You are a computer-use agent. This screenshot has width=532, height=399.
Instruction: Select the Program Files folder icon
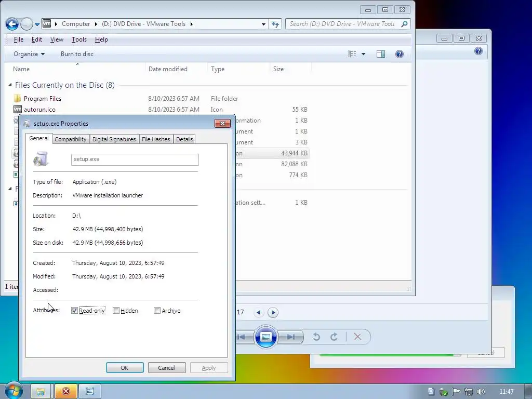[17, 98]
